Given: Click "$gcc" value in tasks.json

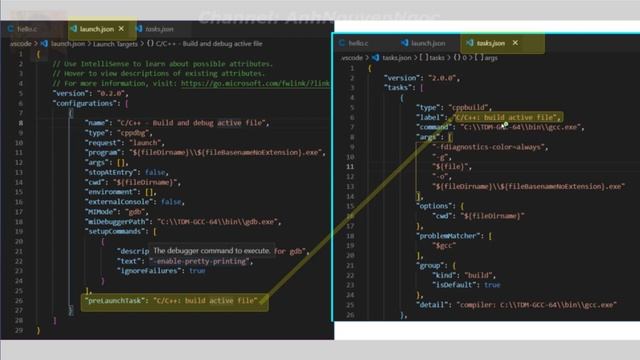Looking at the screenshot, I should pyautogui.click(x=444, y=246).
